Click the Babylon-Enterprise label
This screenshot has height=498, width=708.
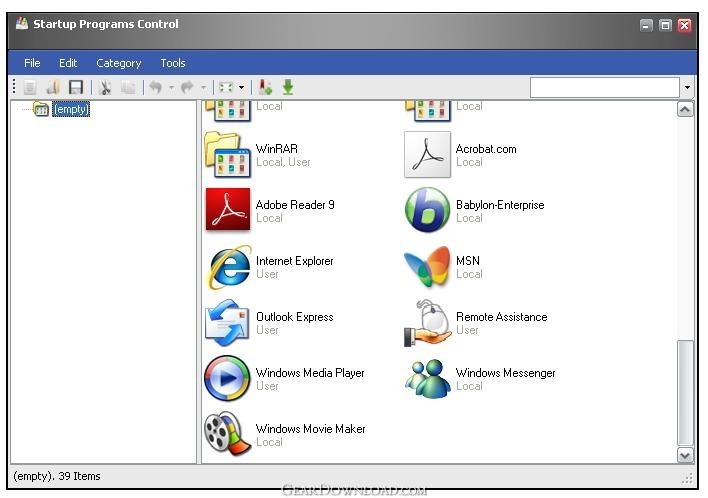click(500, 205)
